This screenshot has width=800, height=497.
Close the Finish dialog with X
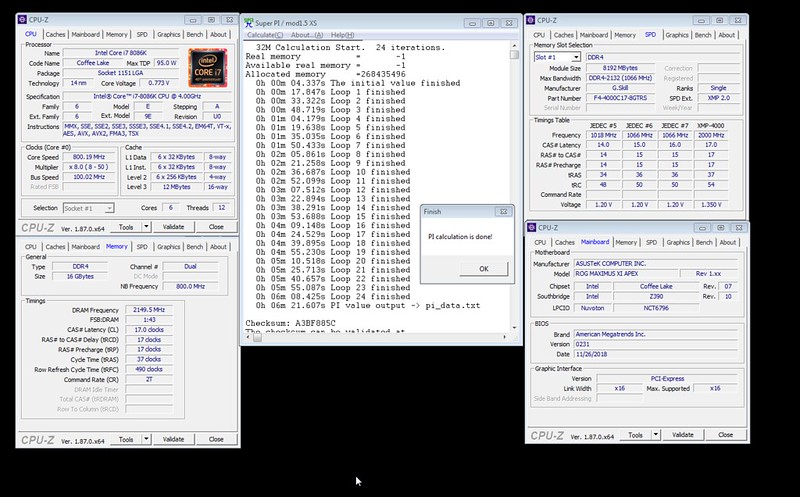tap(503, 212)
